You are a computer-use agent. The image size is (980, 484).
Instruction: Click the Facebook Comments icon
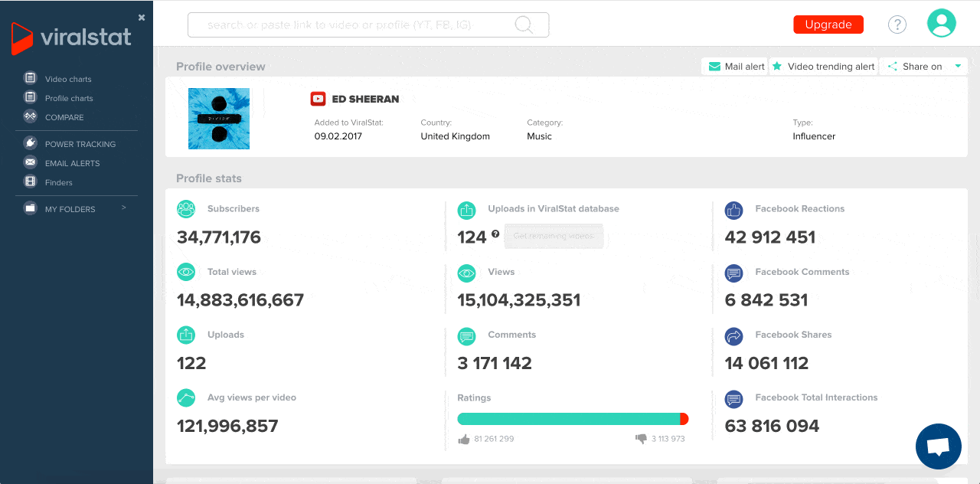click(x=733, y=272)
